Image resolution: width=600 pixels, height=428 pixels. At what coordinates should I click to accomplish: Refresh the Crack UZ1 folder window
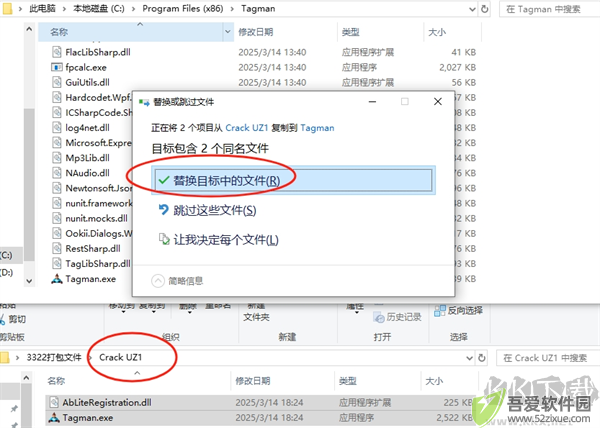coord(482,358)
